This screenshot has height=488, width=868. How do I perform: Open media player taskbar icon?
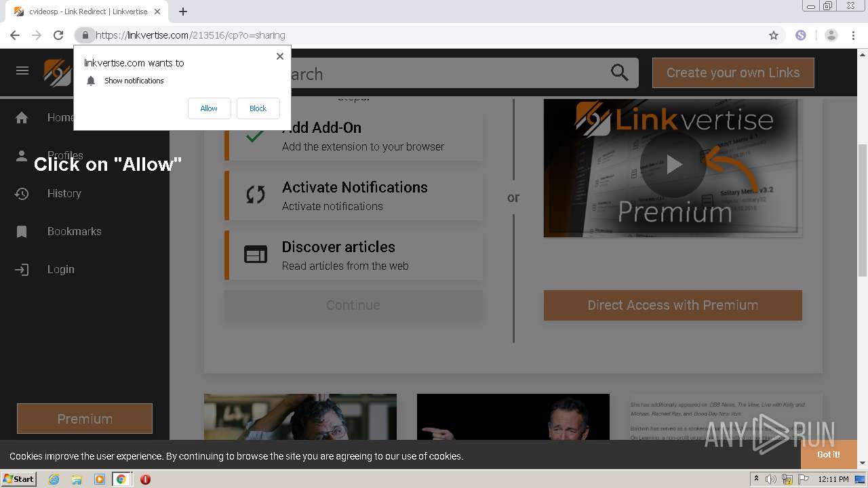tap(99, 479)
